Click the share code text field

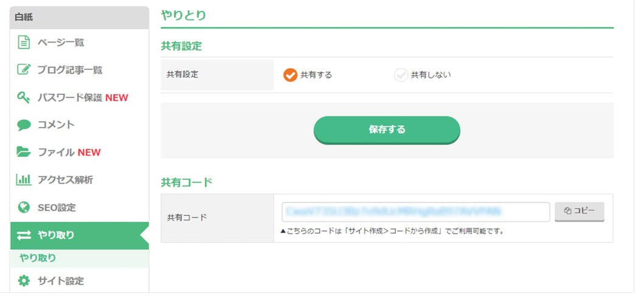415,211
